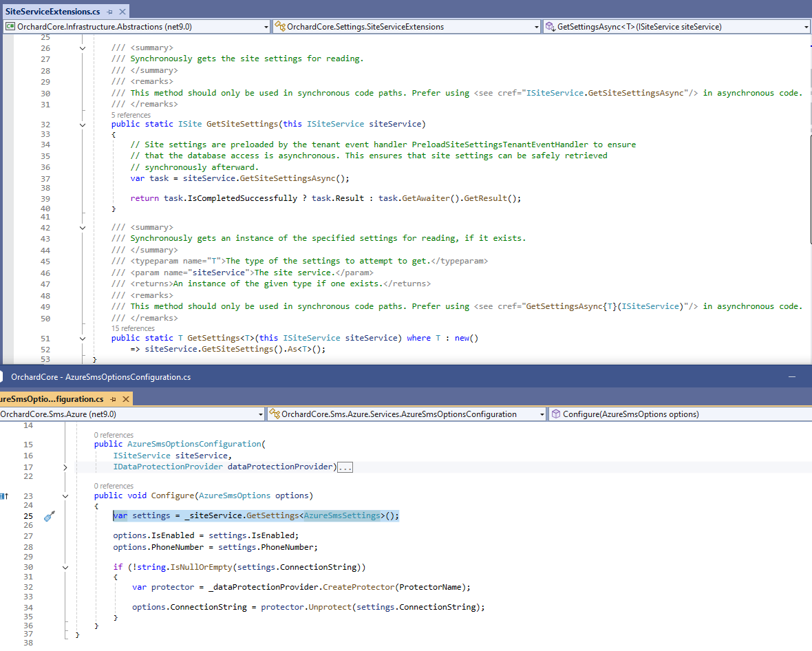The width and height of the screenshot is (812, 651).
Task: Click the '...' collapsed region box
Action: [x=345, y=468]
